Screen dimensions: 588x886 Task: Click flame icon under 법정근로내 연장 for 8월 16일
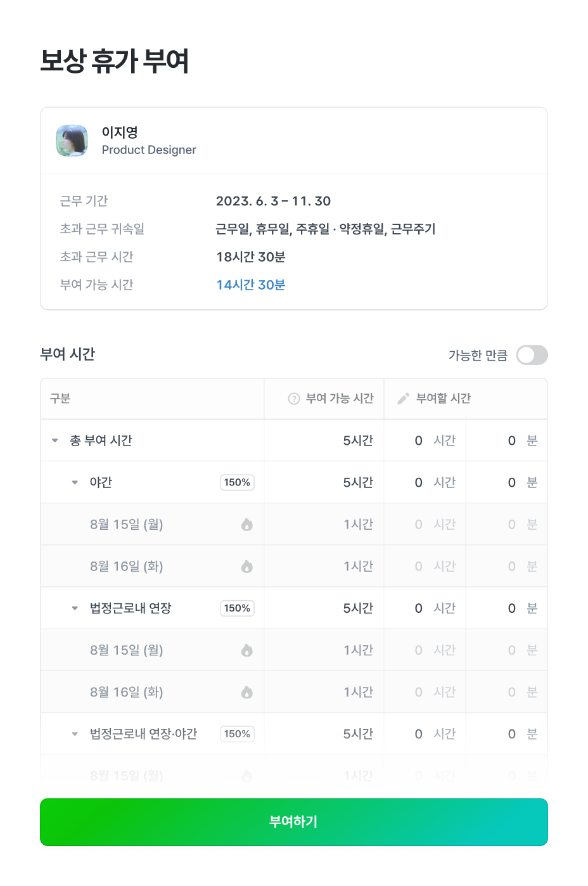coord(247,692)
